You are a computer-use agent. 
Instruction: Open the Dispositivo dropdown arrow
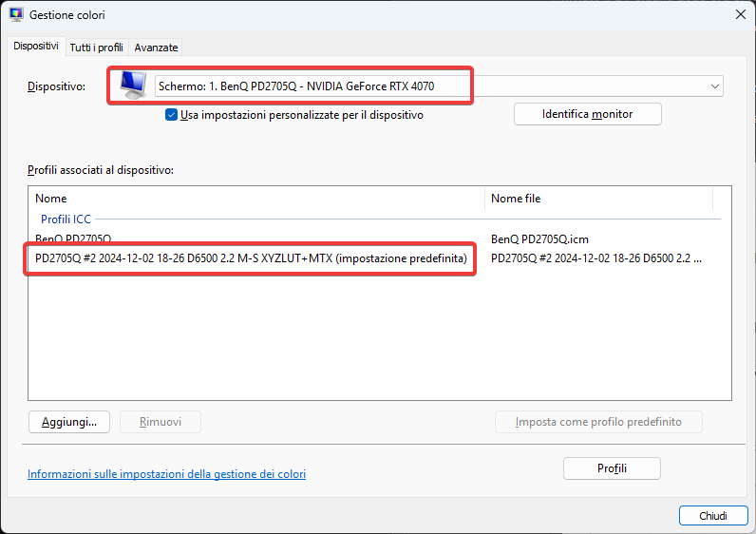click(x=714, y=86)
